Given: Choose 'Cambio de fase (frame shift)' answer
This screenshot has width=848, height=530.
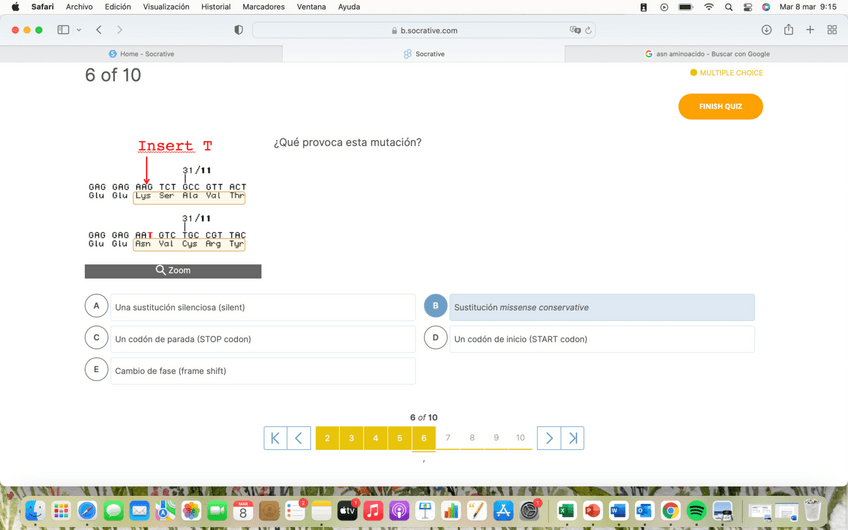Looking at the screenshot, I should tap(263, 371).
